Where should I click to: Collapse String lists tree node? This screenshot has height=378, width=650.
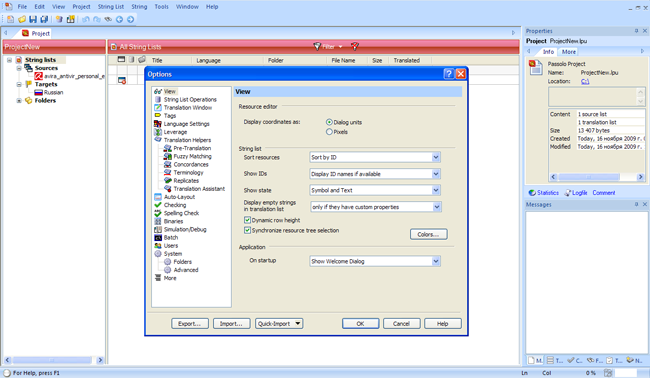pos(9,60)
